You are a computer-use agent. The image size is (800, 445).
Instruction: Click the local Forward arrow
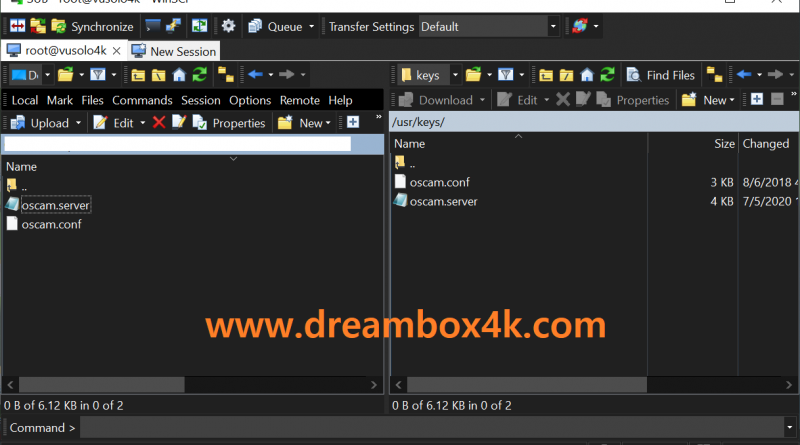[287, 75]
